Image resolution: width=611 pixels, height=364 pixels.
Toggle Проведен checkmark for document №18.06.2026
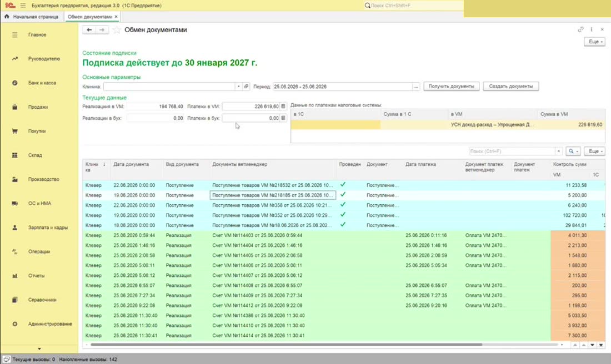point(343,225)
